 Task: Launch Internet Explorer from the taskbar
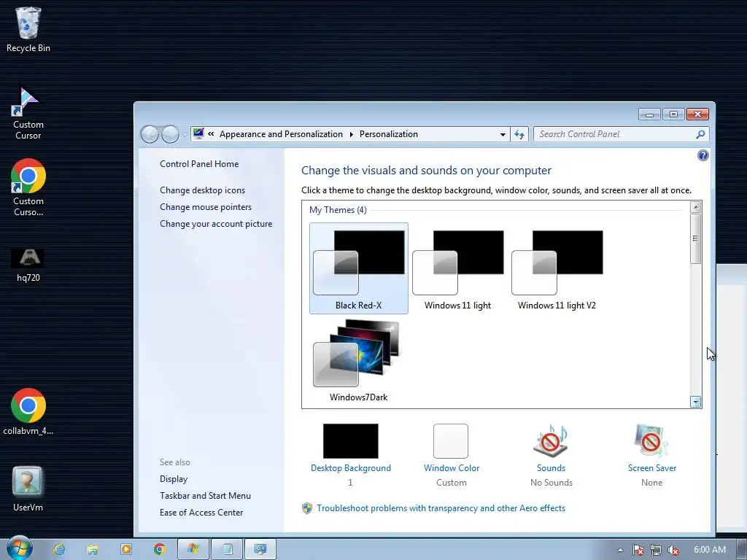click(x=60, y=550)
